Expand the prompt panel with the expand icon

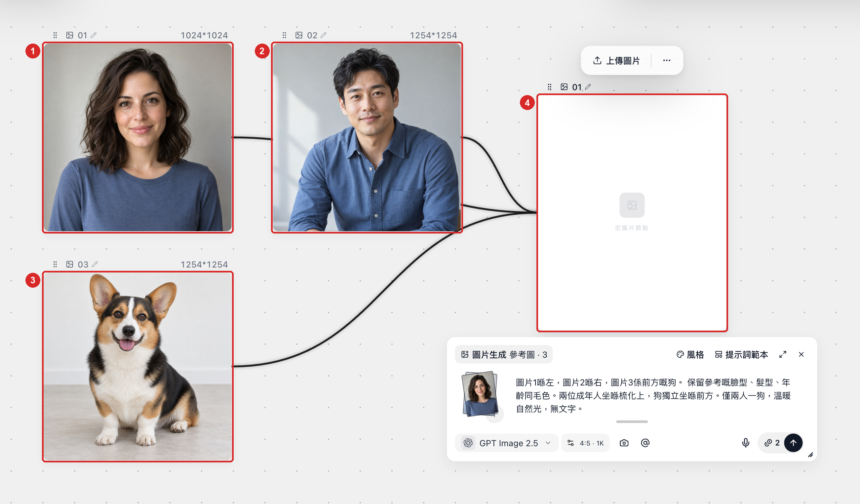coord(783,355)
